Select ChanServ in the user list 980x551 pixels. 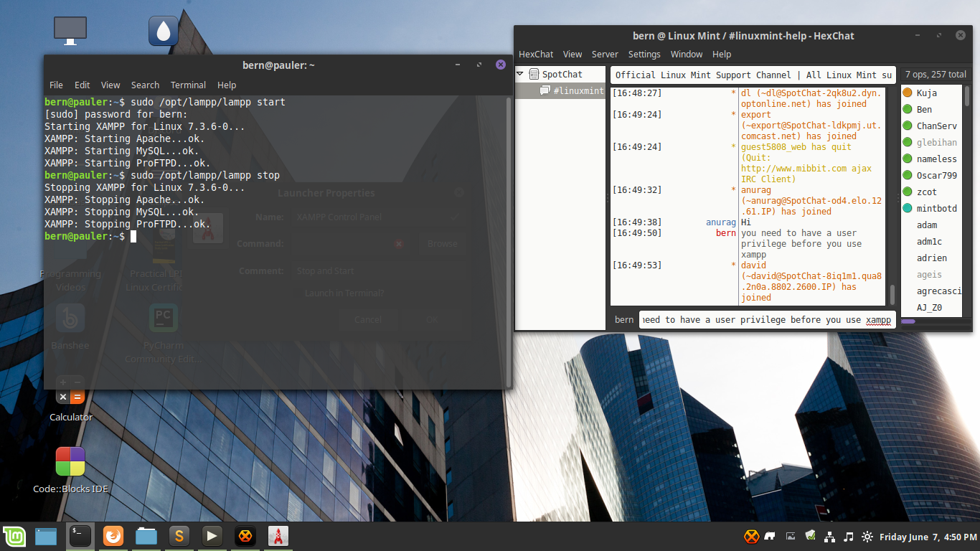point(936,126)
